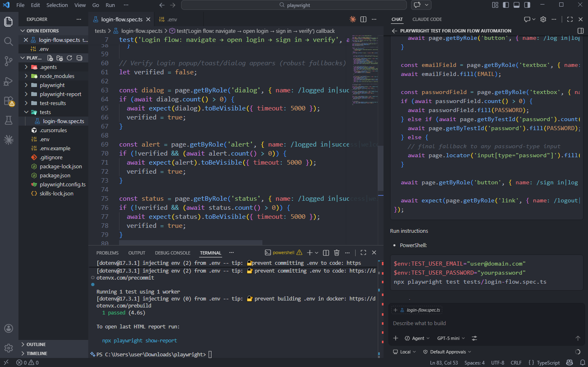Screen dimensions: 588x367
Task: Toggle the secondary side bar visibility
Action: pos(527,5)
